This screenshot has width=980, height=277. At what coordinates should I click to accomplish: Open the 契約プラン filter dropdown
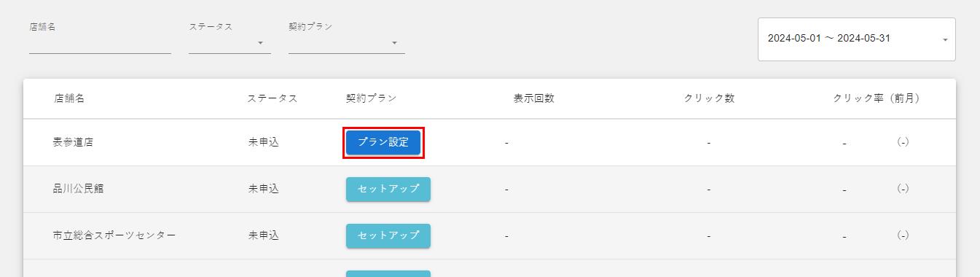click(x=347, y=42)
